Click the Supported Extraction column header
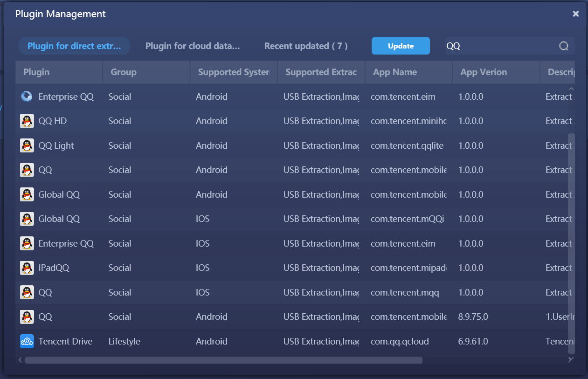The width and height of the screenshot is (588, 379). pyautogui.click(x=321, y=72)
